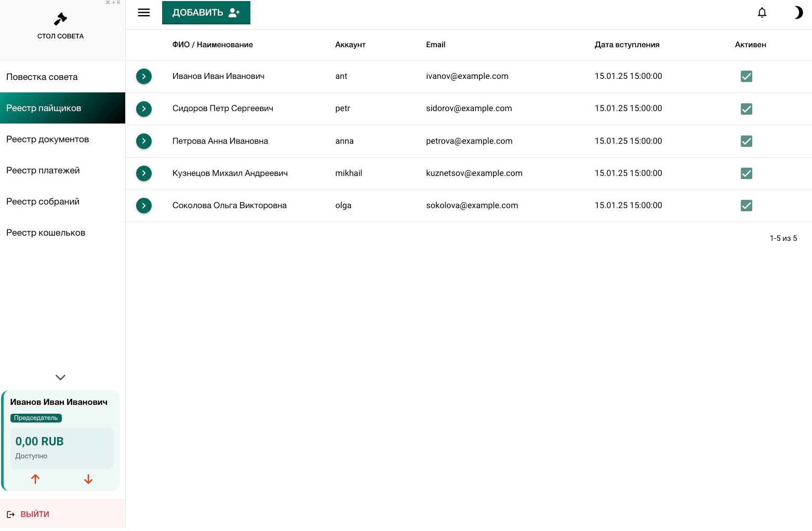
Task: Toggle dark mode with moon icon
Action: (x=798, y=12)
